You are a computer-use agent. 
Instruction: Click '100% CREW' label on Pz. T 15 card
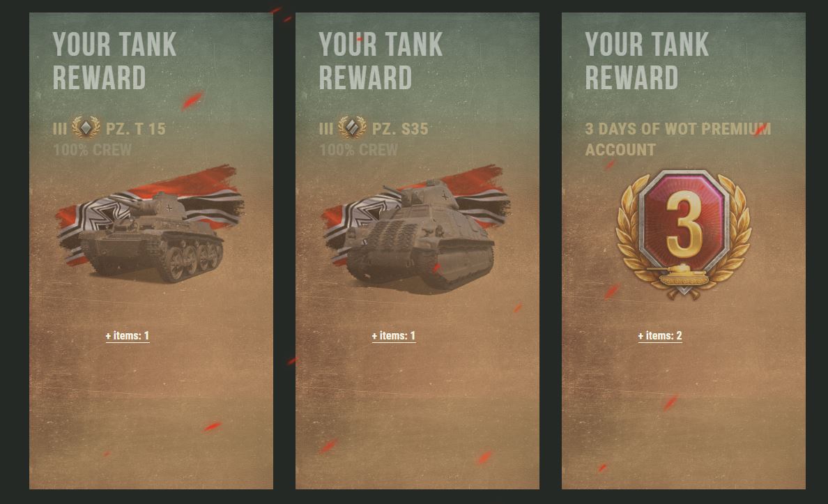pyautogui.click(x=93, y=150)
